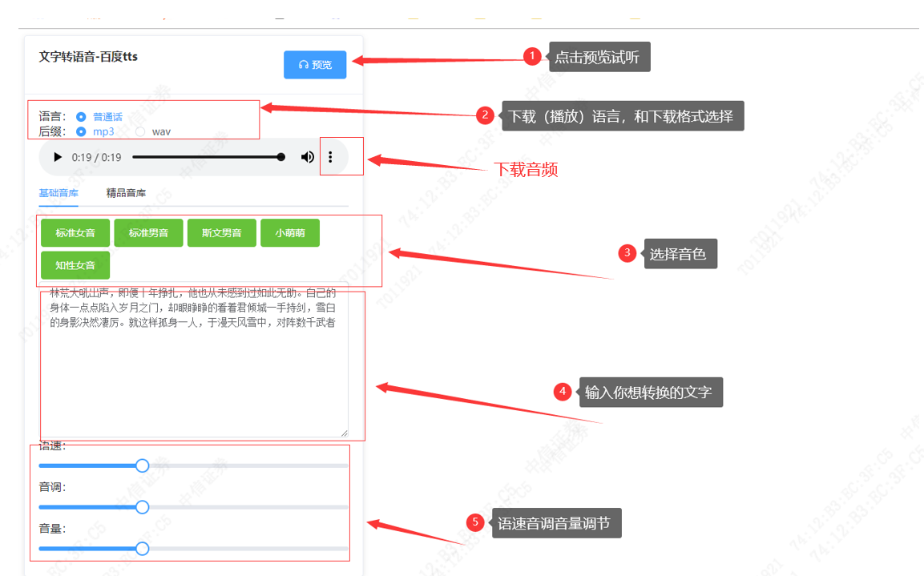Viewport: 924px width, 576px height.
Task: Pick the 小萌萌 voice button
Action: (290, 232)
